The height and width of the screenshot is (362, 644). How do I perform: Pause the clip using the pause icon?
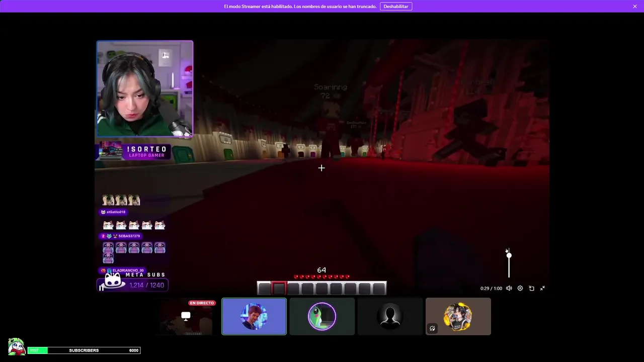point(101,288)
